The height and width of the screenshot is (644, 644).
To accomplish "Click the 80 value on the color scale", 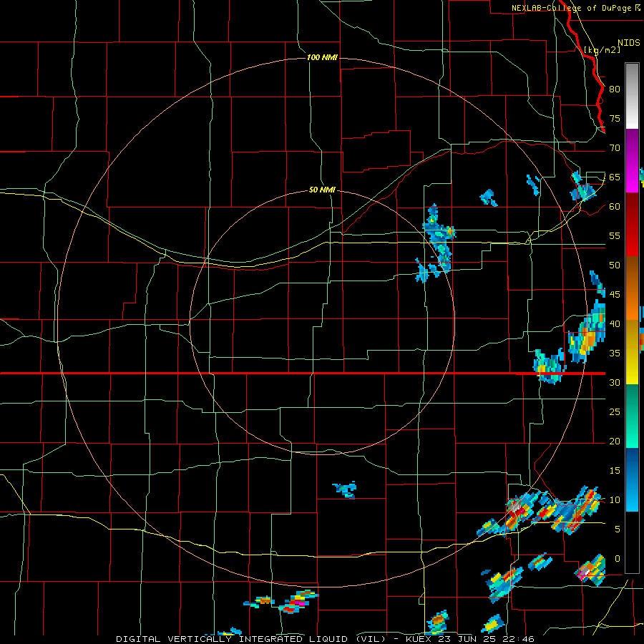I will 615,89.
